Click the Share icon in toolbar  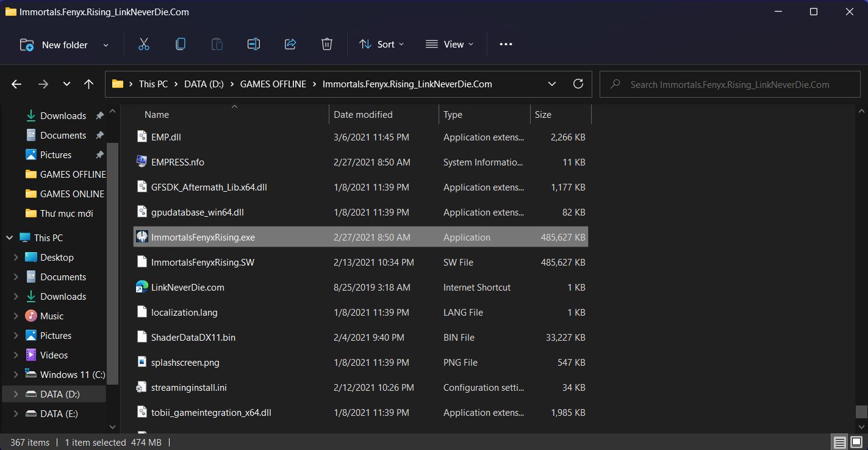click(290, 44)
